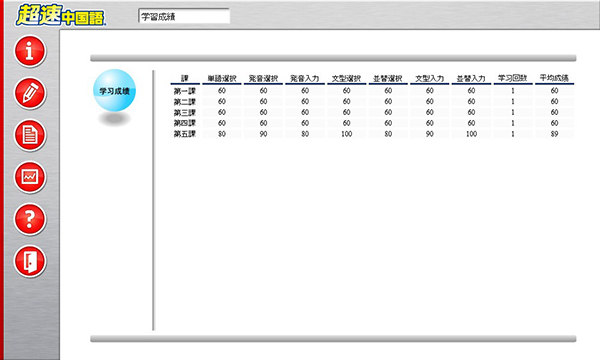Screen dimensions: 600x360
Task: Select the chart results icon in sidebar
Action: [30, 177]
